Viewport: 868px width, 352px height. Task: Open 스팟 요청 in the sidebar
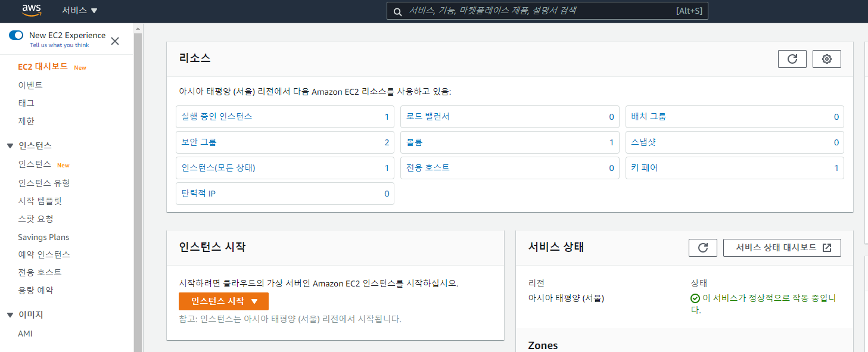tap(36, 219)
